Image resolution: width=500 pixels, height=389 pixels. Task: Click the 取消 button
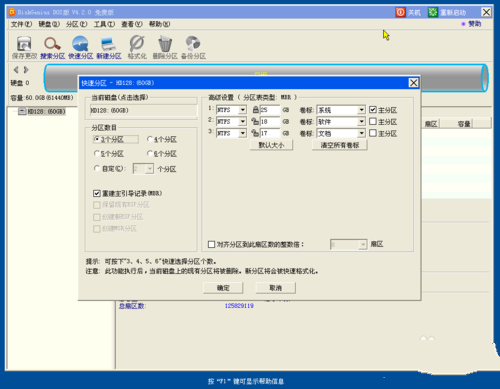pos(275,288)
